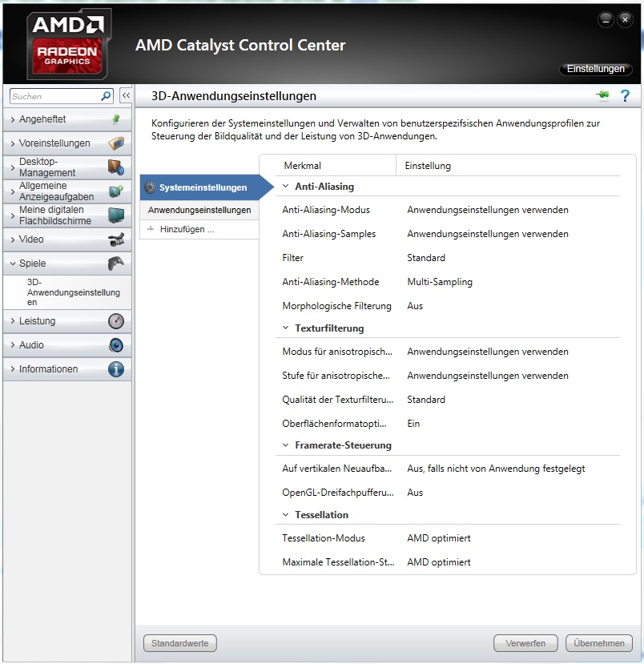Collapse the Framerate-Steuerung group chevron
Screen dimensions: 644x664
[x=286, y=445]
